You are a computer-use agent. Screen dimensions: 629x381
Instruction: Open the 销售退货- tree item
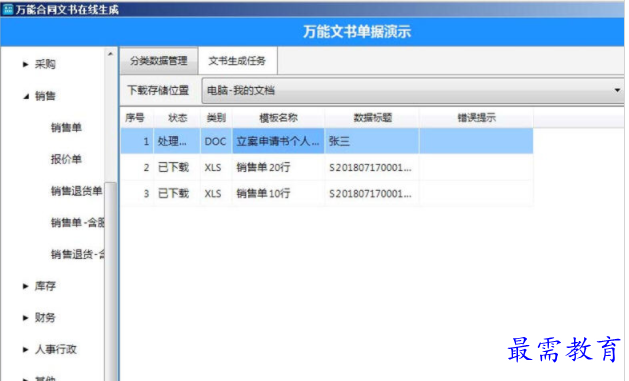77,254
